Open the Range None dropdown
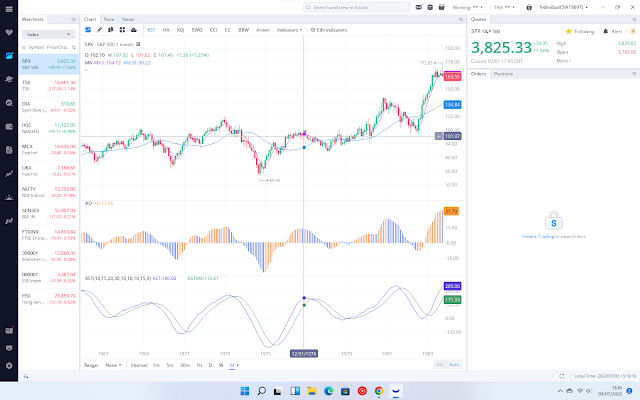 pyautogui.click(x=113, y=365)
